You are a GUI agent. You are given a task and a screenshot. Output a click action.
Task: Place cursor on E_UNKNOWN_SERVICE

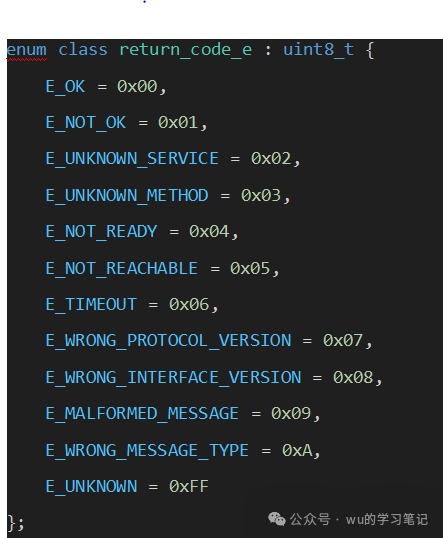coord(132,159)
